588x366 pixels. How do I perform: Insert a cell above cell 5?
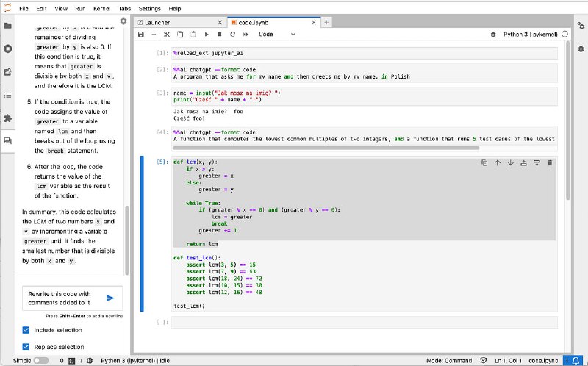[523, 162]
